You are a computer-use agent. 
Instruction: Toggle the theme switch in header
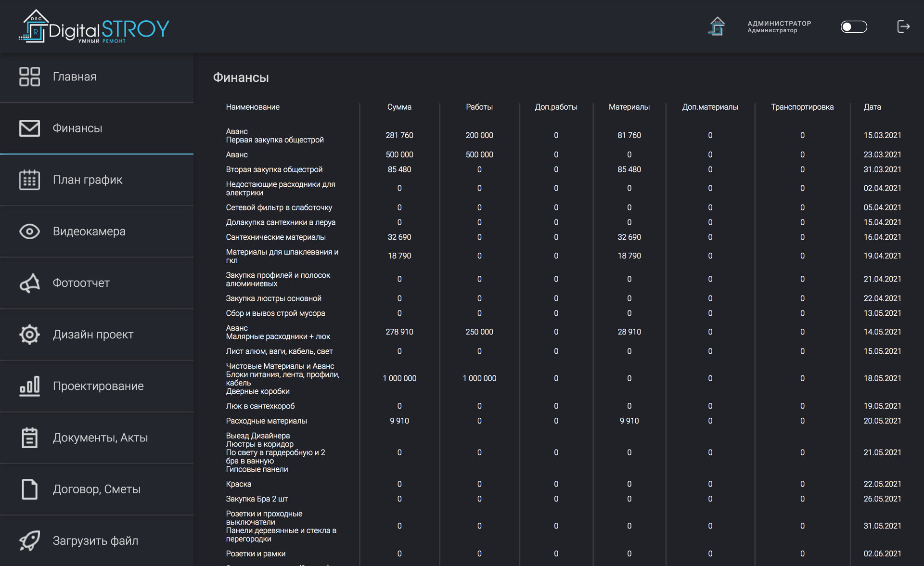coord(854,26)
